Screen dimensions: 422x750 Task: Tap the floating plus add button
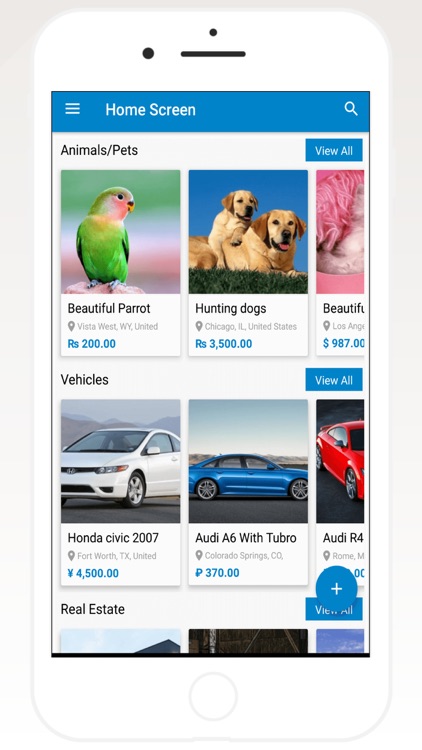point(336,589)
